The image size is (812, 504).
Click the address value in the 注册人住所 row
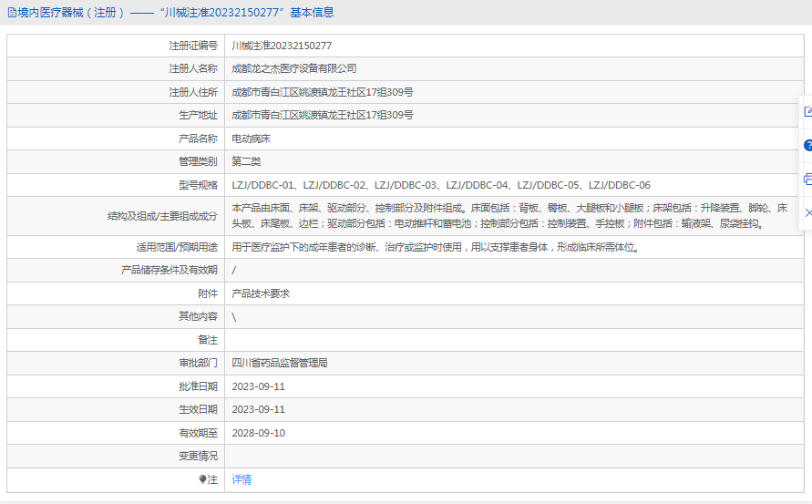click(322, 92)
